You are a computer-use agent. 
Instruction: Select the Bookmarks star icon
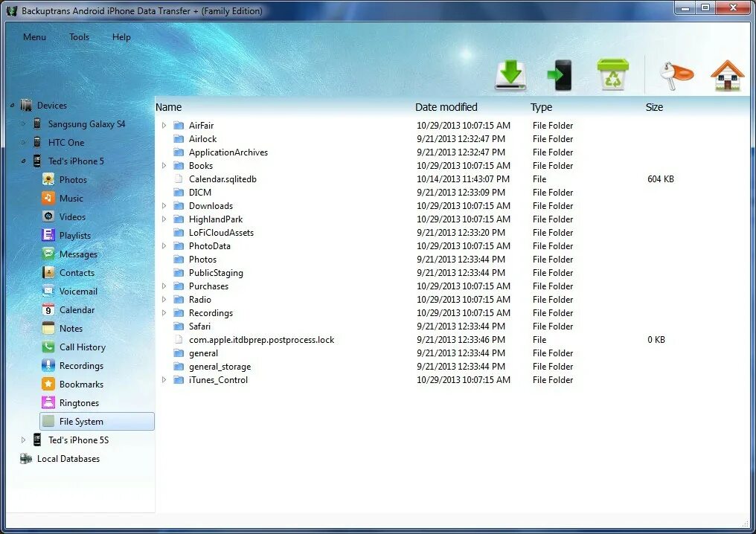tap(48, 384)
